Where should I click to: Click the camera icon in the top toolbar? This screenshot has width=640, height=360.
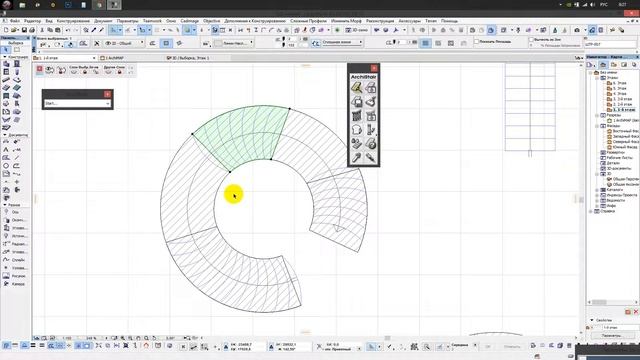coord(576,30)
